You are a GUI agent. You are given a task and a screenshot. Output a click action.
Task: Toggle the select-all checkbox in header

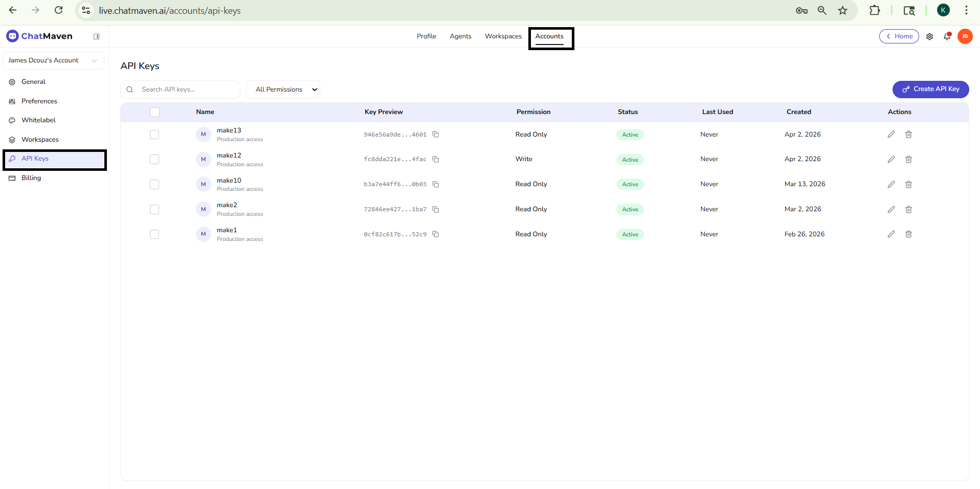tap(154, 112)
